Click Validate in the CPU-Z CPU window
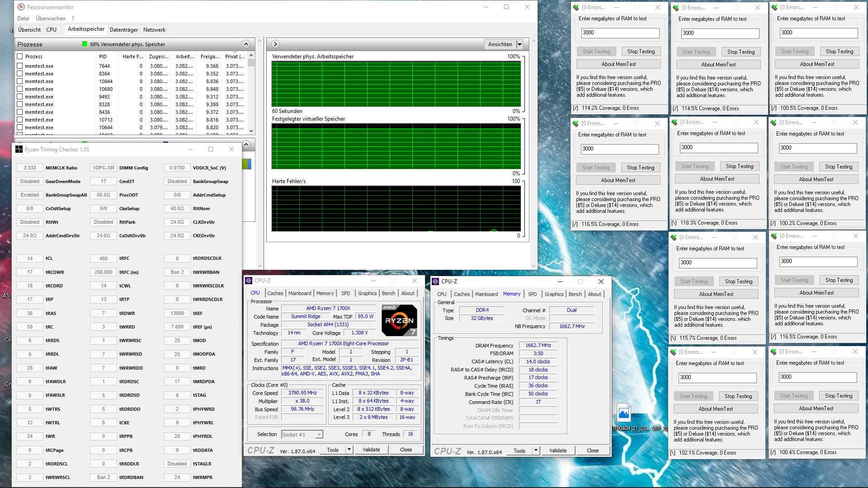 click(371, 450)
